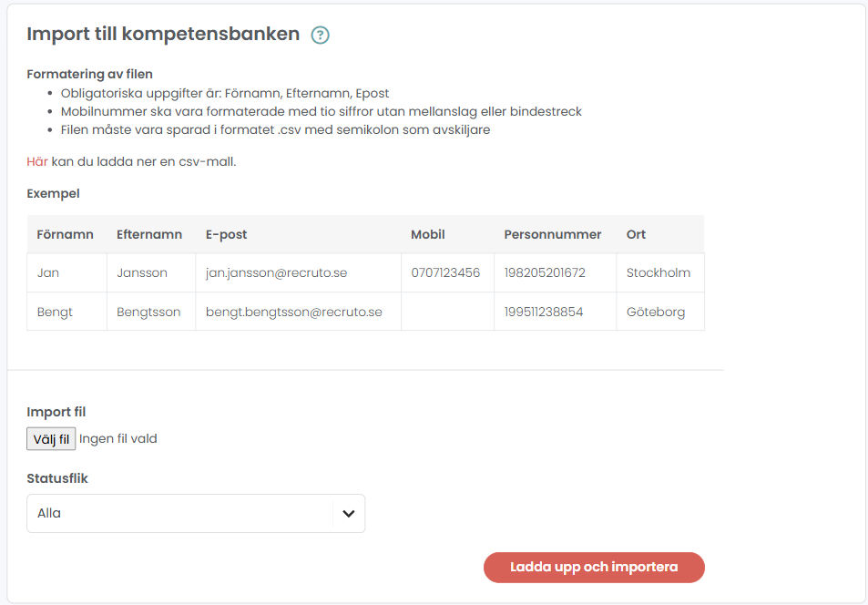Click the Ort column header
The height and width of the screenshot is (605, 868).
636,234
